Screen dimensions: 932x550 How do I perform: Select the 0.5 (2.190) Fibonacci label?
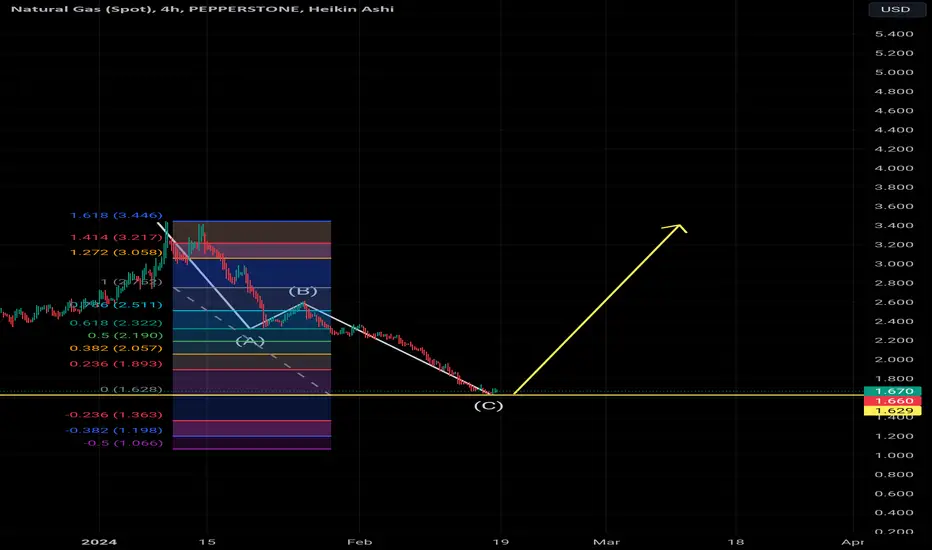pos(125,335)
